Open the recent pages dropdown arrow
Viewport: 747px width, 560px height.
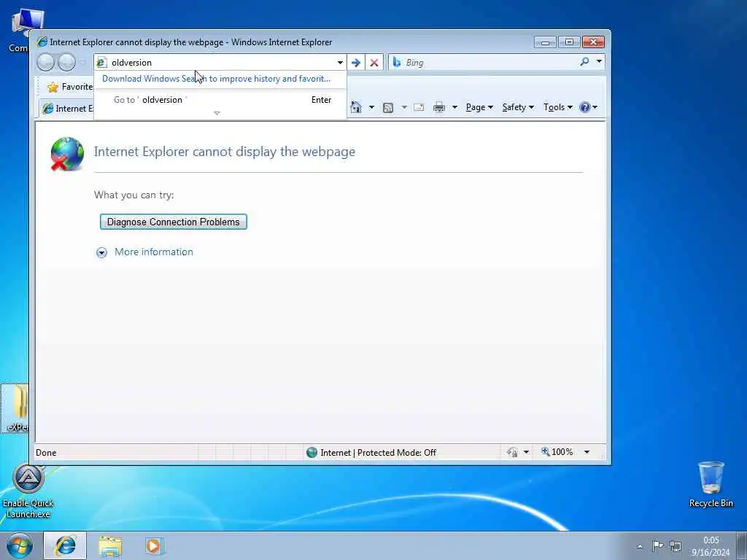coord(82,62)
